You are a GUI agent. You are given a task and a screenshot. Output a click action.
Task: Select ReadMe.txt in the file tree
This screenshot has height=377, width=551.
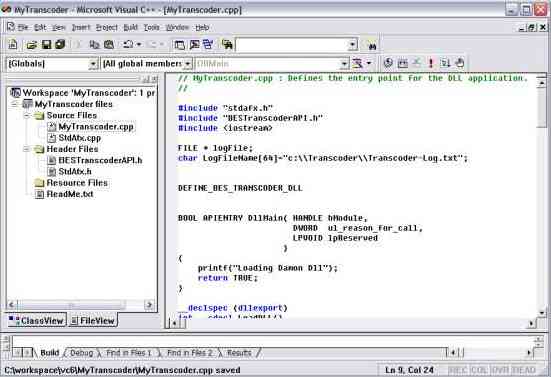(x=70, y=194)
